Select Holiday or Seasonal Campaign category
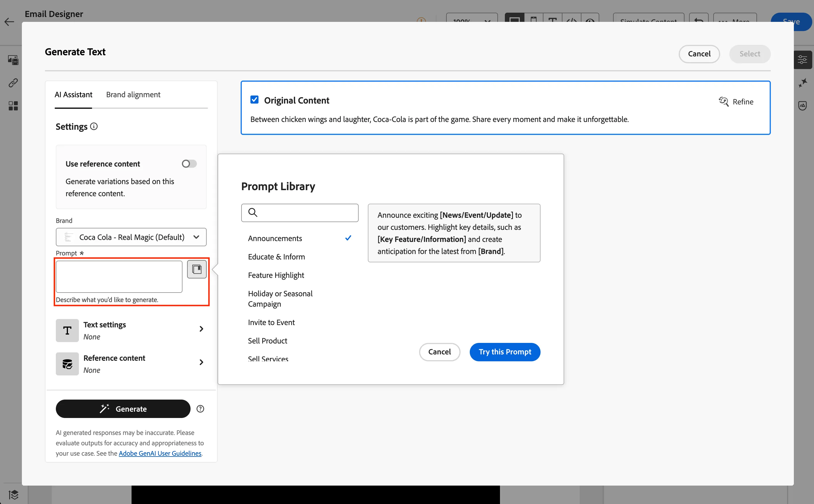Viewport: 814px width, 504px height. coord(299,299)
